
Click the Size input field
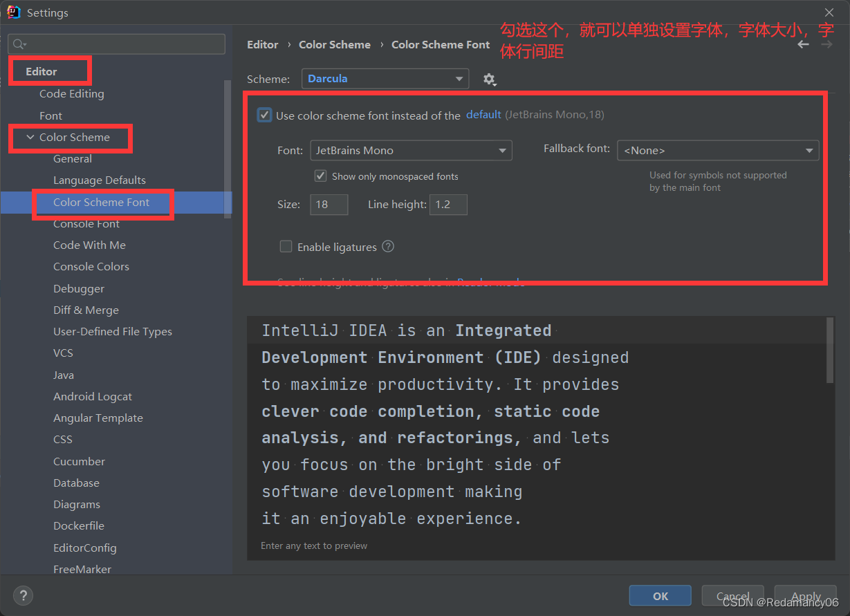[329, 205]
